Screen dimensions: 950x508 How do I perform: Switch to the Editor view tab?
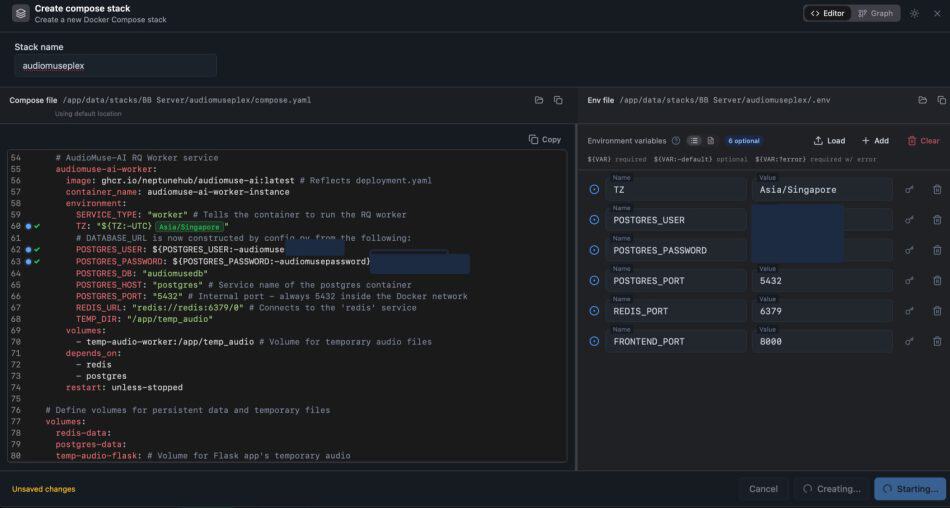828,13
